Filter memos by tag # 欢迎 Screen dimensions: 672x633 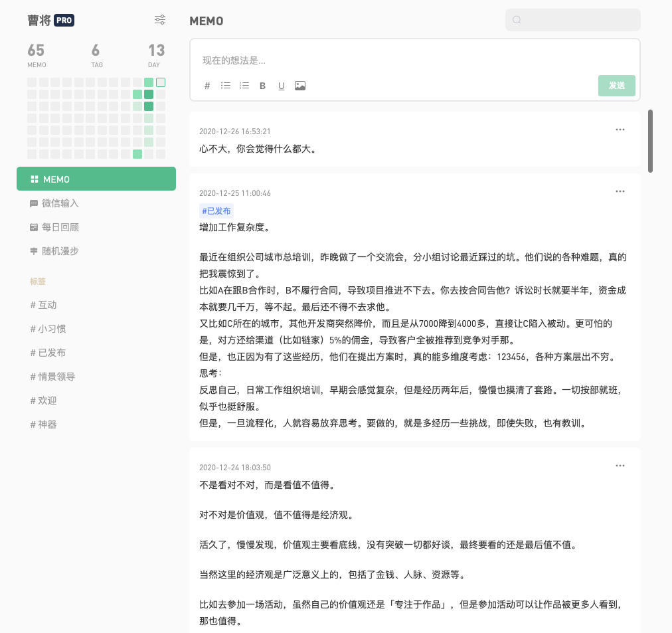(x=43, y=401)
